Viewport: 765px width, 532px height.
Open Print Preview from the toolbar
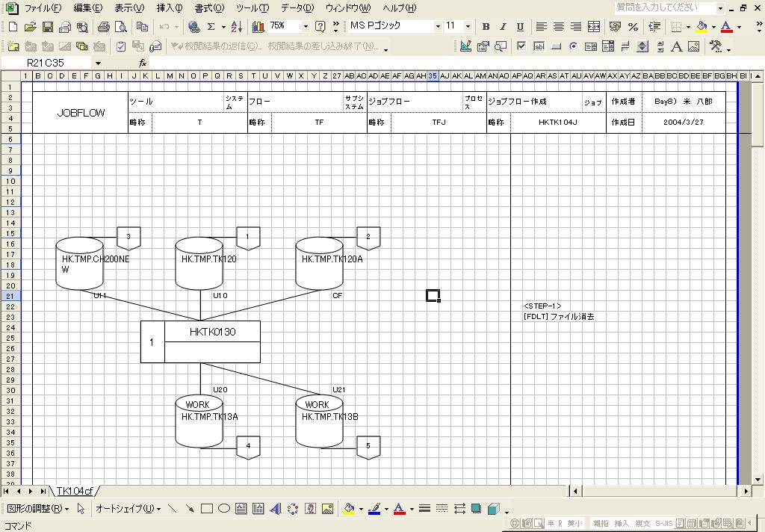tap(120, 26)
